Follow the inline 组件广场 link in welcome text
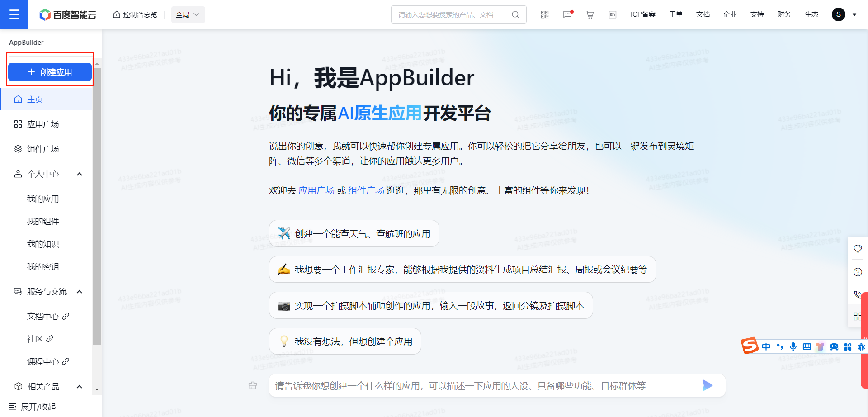 [366, 190]
